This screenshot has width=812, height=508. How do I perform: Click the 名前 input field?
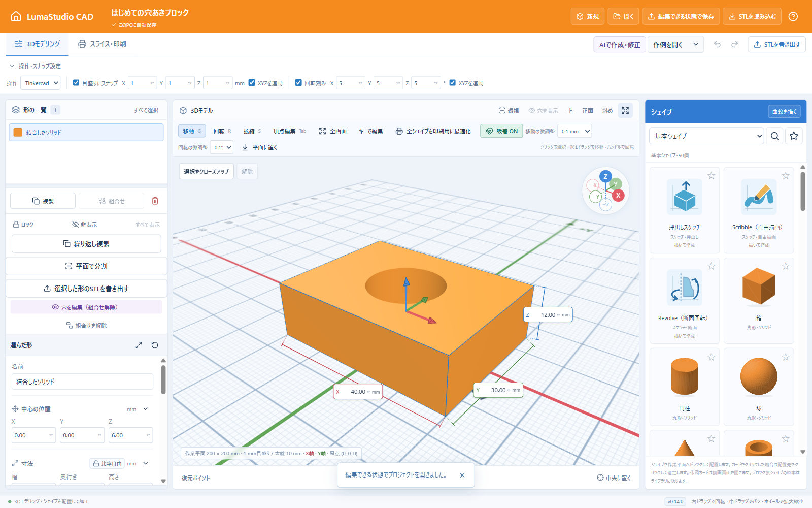click(x=82, y=382)
